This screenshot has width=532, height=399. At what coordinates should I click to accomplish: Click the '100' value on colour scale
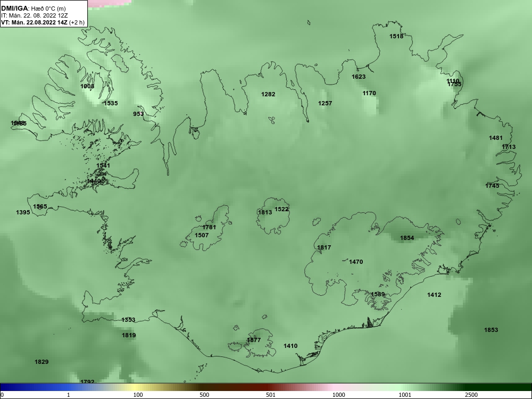coord(138,395)
